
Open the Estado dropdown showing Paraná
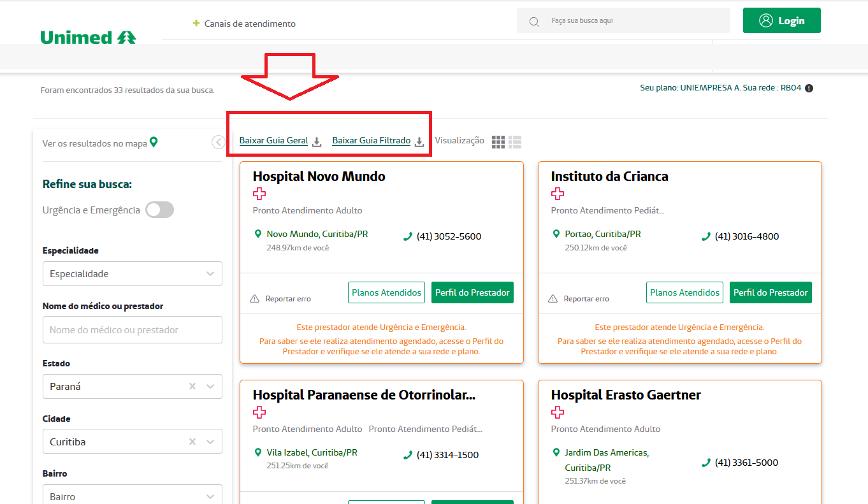[x=133, y=386]
